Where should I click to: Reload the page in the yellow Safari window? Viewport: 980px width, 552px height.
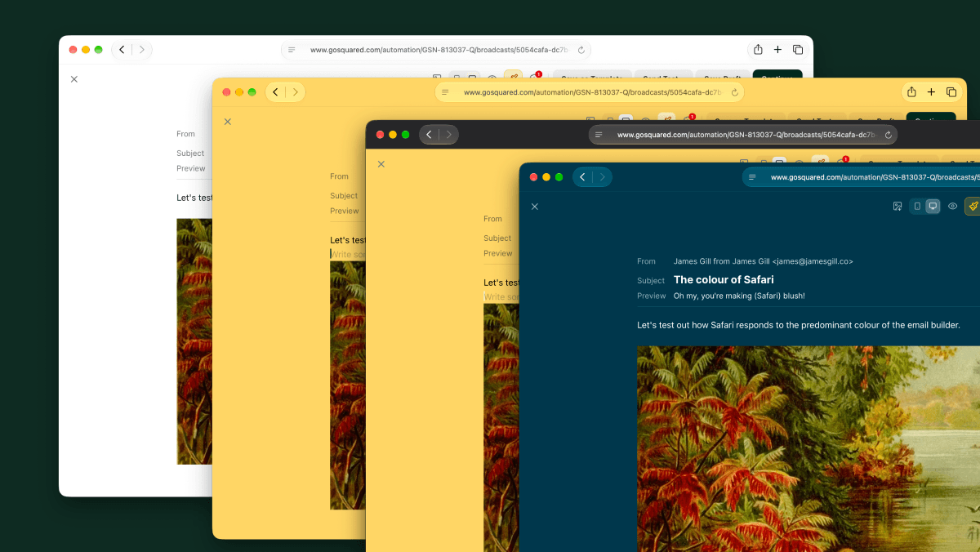[x=734, y=92]
